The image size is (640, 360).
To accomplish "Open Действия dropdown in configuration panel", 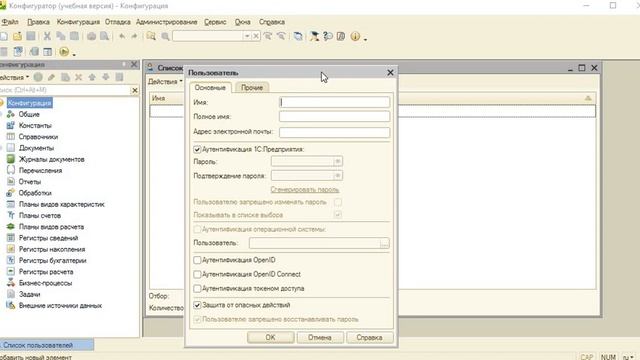I will (15, 77).
